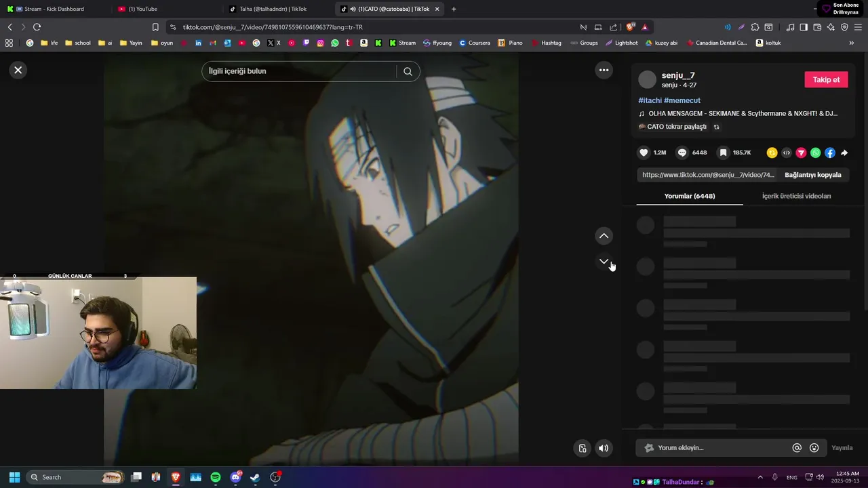Open the Coursera bookmark
Screen dimensions: 868x488
[x=475, y=43]
